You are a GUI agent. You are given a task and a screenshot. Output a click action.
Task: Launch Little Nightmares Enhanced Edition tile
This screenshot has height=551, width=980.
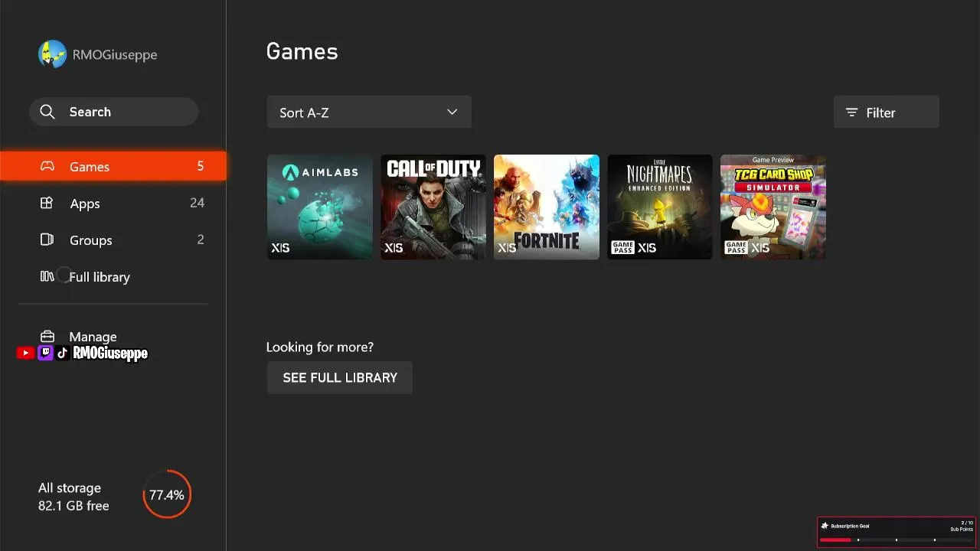coord(660,207)
